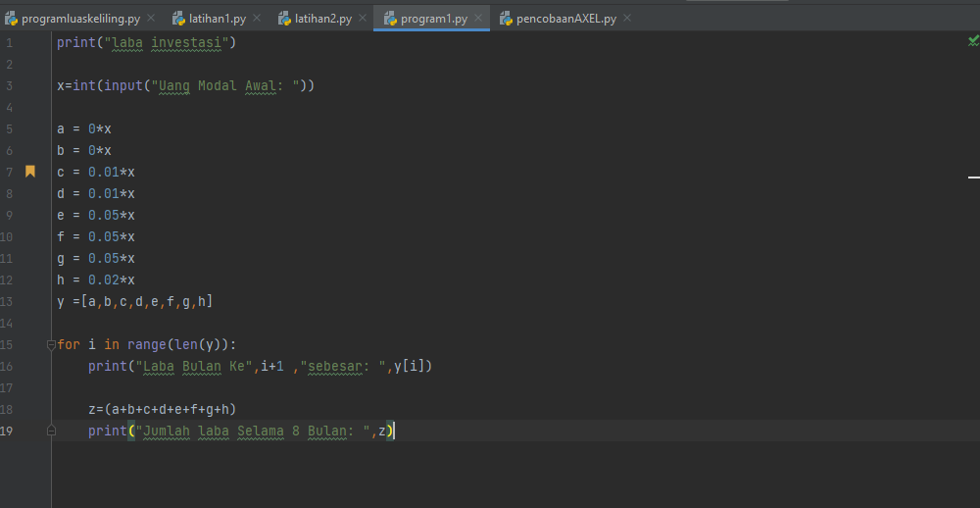
Task: Click the string "Laba Bulan Ke" on line 16
Action: [x=194, y=366]
